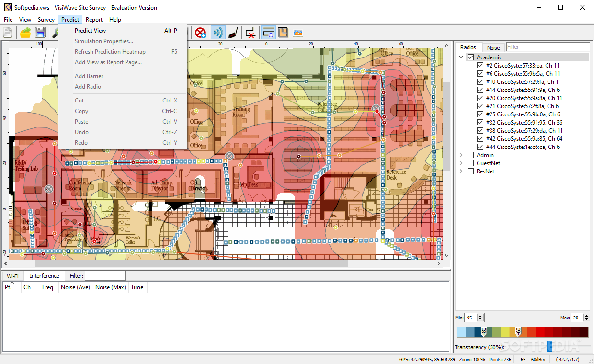Switch to the Wi-Fi bottom tab
The width and height of the screenshot is (594, 364).
tap(13, 276)
